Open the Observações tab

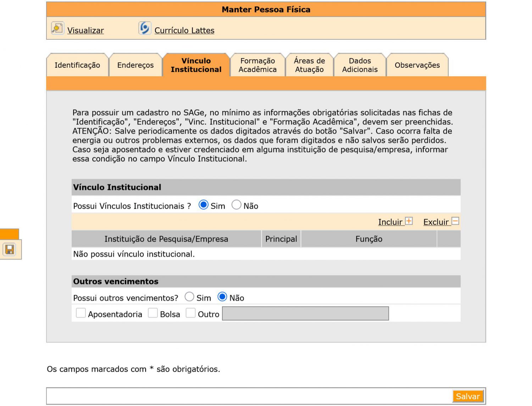point(417,65)
